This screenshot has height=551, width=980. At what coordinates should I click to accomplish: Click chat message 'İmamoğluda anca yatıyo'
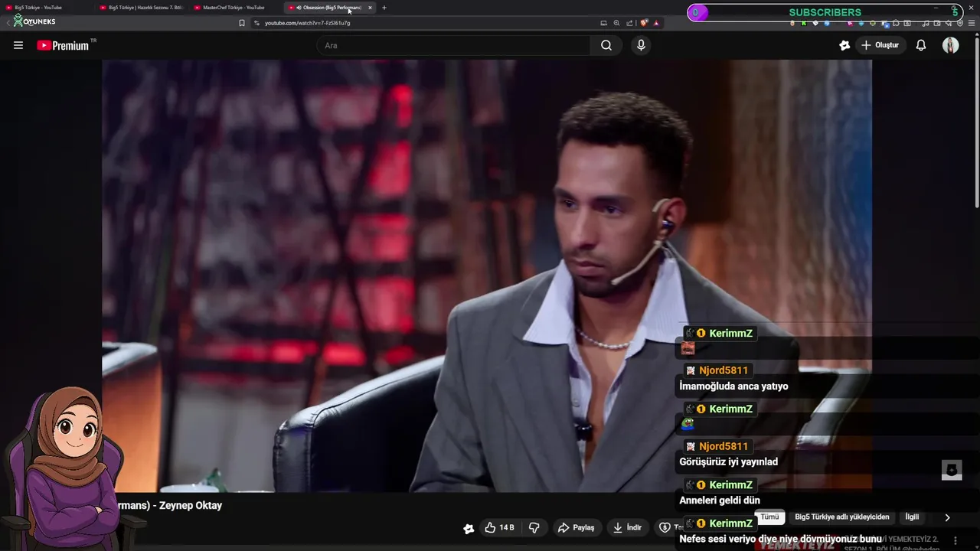point(733,386)
